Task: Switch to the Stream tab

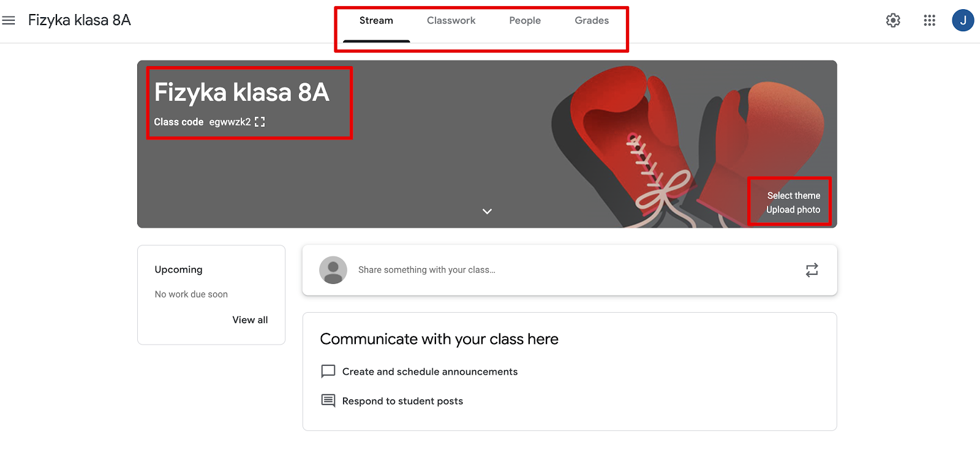Action: [376, 21]
